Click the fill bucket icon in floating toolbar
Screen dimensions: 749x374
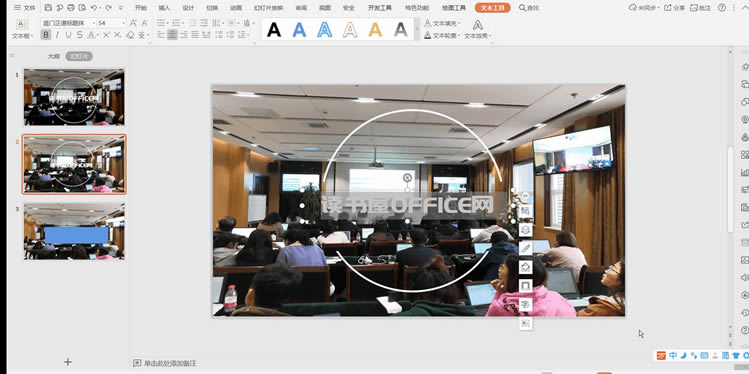click(525, 267)
